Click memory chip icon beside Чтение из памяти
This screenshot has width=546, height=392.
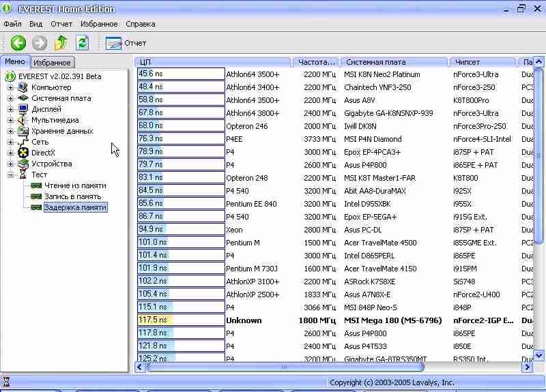pyautogui.click(x=36, y=185)
